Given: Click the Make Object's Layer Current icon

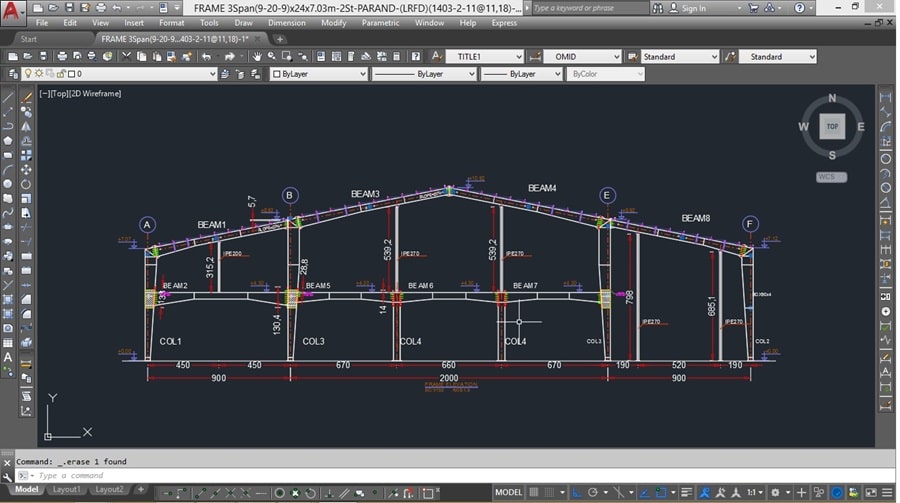Looking at the screenshot, I should click(225, 73).
